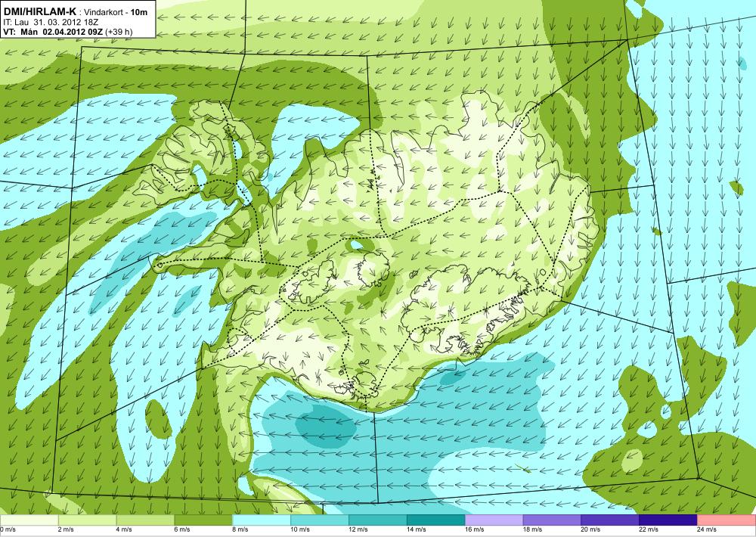Click the 'IT: Lau 31. 03. 2012 18Z' line
This screenshot has width=756, height=537.
coord(51,22)
